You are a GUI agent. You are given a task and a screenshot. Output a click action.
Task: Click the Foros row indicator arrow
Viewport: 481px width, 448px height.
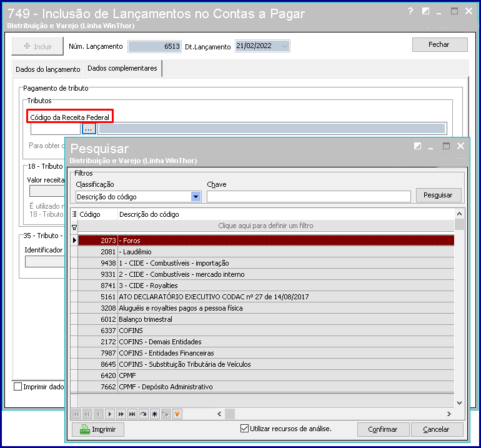pos(74,241)
